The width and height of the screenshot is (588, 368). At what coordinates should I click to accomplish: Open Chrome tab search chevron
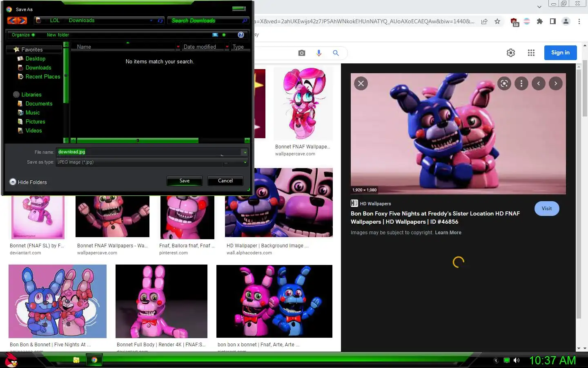pos(539,7)
